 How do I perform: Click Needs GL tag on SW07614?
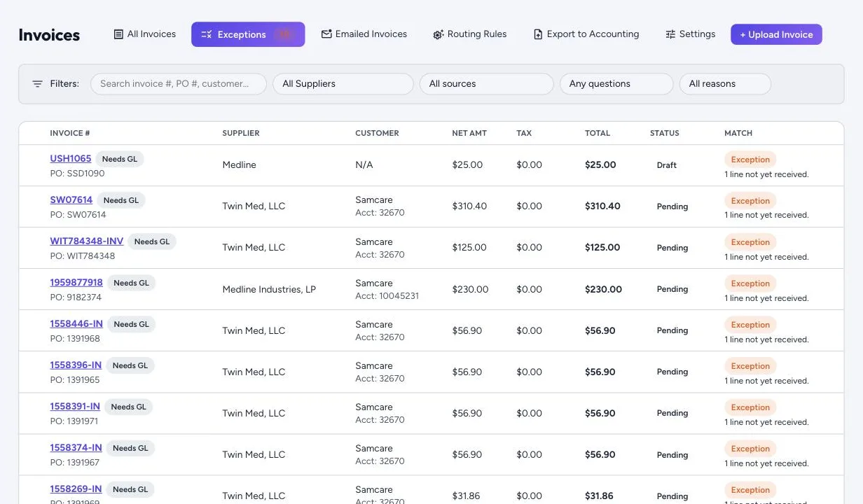[121, 200]
